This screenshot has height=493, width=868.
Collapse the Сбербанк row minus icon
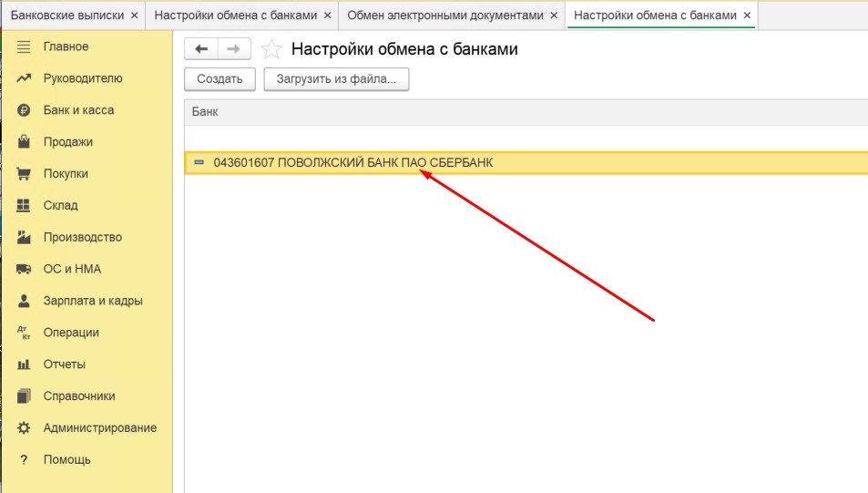coord(199,162)
